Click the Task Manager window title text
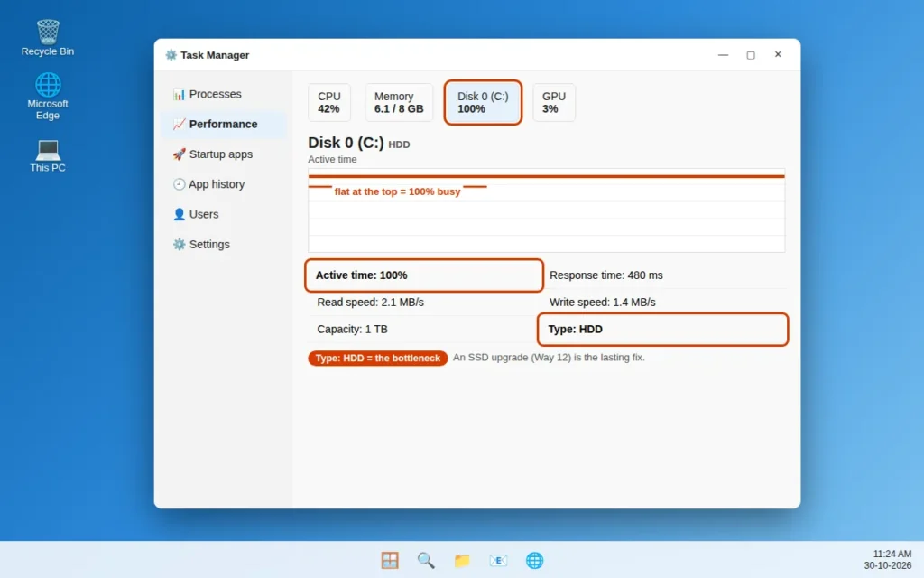This screenshot has height=578, width=924. [215, 55]
